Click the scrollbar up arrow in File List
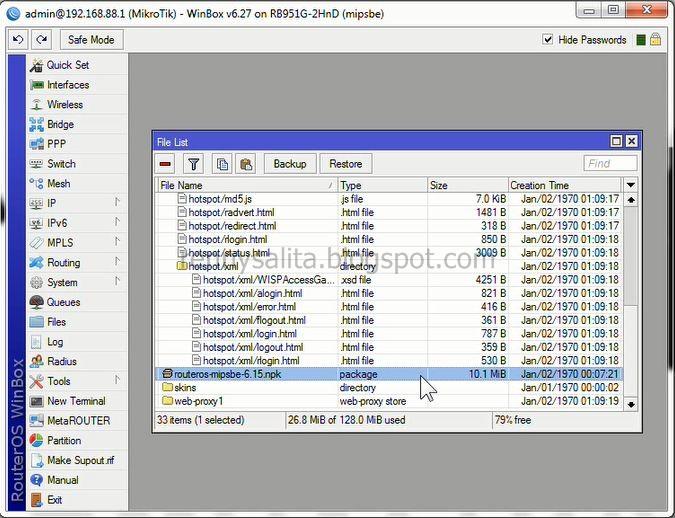 coord(631,199)
